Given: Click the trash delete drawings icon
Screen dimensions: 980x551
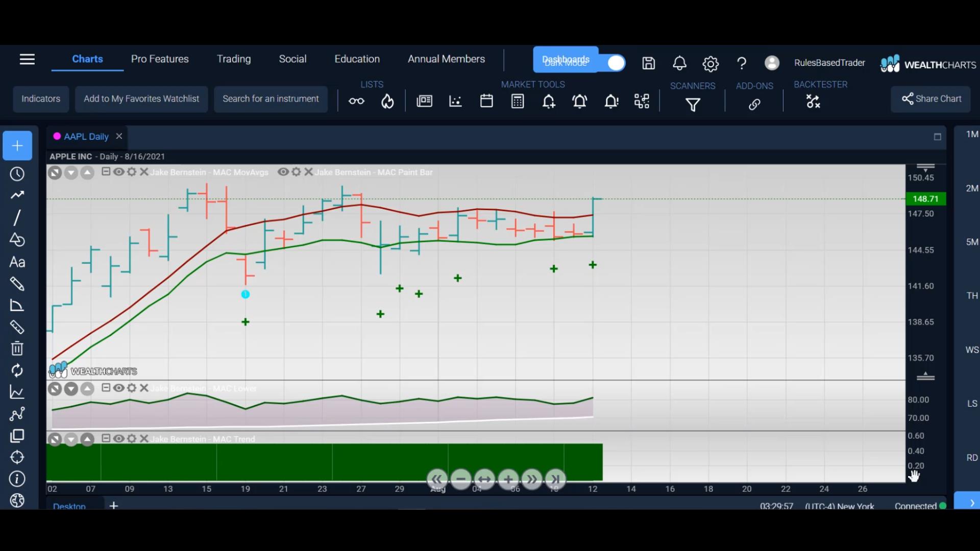Looking at the screenshot, I should pyautogui.click(x=17, y=348).
